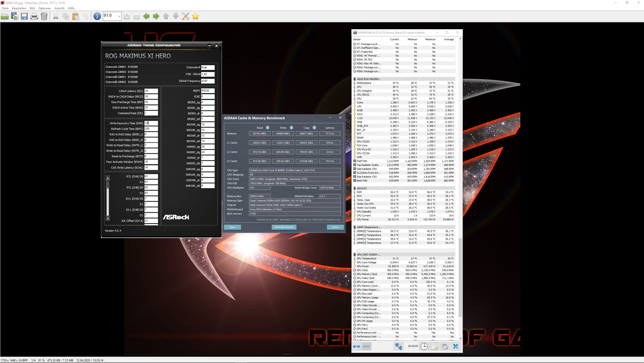
Task: Zoom in using the plus magnifier button
Action: pos(127,16)
